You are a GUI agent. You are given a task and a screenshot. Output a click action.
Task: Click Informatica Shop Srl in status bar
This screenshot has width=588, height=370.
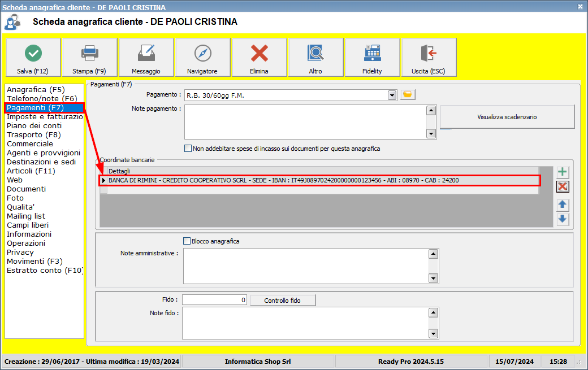pyautogui.click(x=258, y=362)
